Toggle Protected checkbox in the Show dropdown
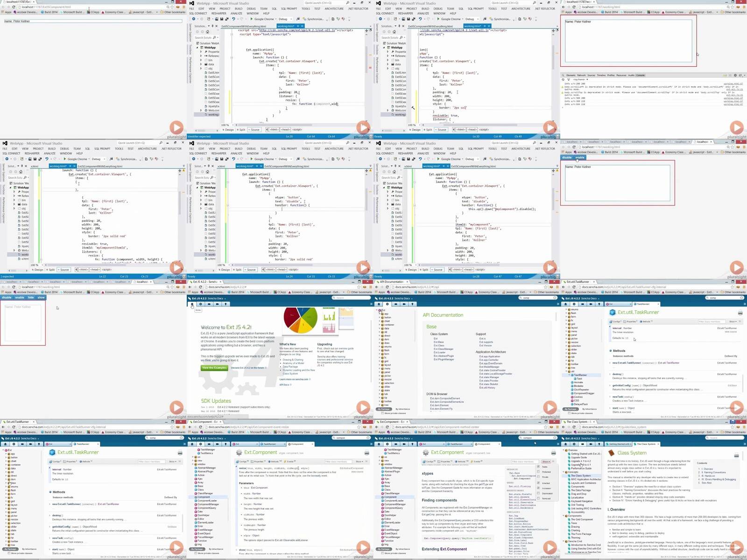Screen dimensions: 747x560 [539, 472]
